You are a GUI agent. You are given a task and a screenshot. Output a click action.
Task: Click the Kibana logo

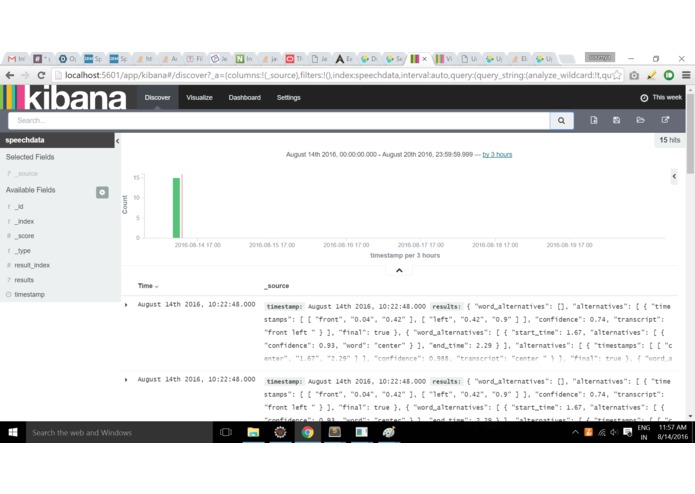[64, 97]
